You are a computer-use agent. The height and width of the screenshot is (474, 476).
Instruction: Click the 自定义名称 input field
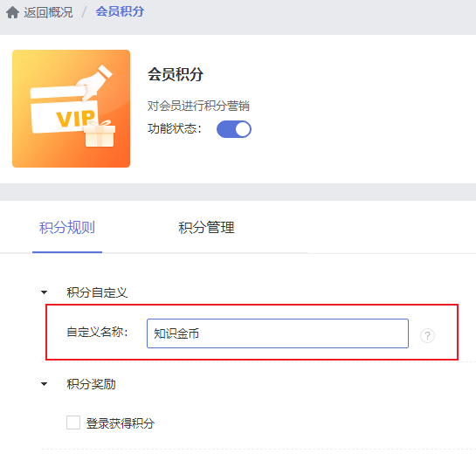278,333
